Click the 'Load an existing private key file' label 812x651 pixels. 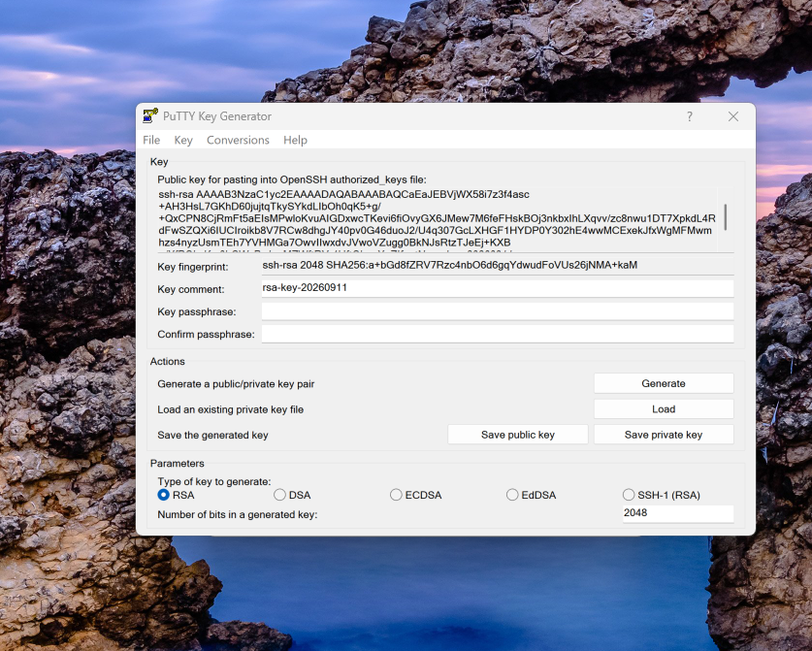(231, 409)
